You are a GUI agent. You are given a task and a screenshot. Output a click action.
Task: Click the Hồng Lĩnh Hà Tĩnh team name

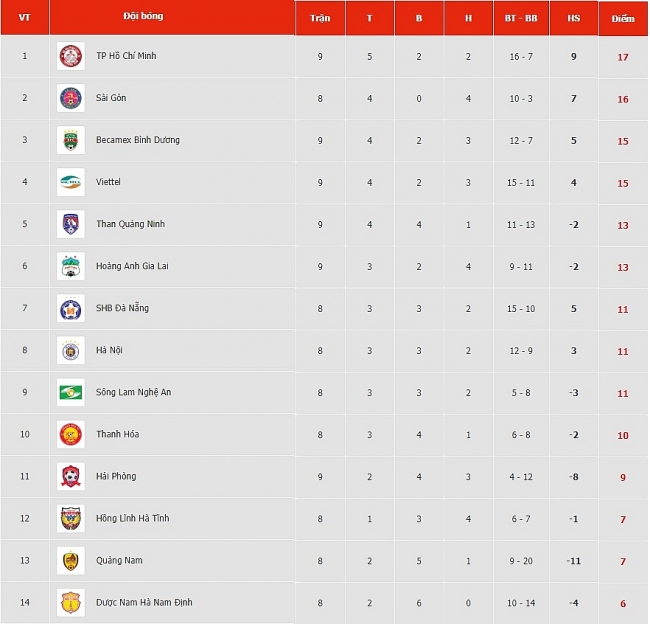[x=133, y=518]
